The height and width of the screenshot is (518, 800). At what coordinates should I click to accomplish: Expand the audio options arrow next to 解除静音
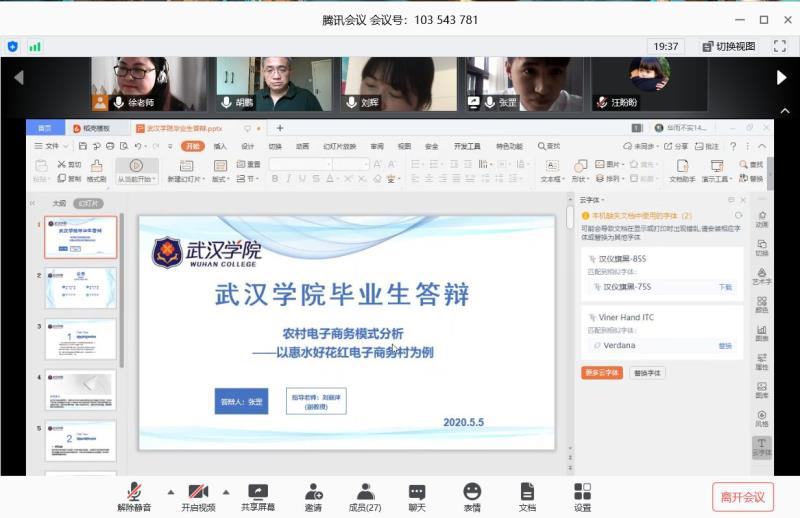[170, 491]
